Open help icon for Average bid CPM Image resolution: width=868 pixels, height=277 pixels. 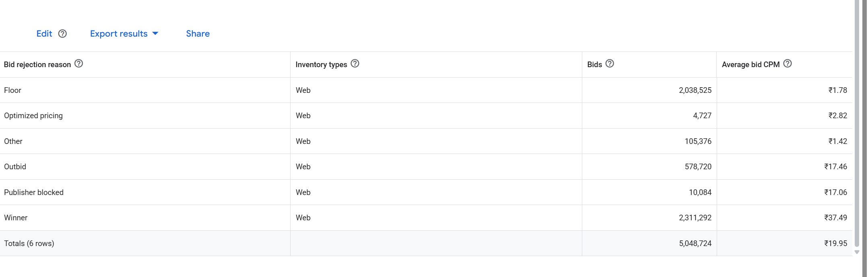pos(788,64)
